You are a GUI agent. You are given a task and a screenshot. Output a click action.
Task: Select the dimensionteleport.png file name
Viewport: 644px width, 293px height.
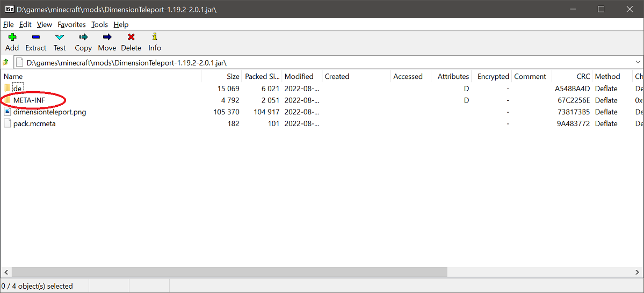tap(50, 112)
